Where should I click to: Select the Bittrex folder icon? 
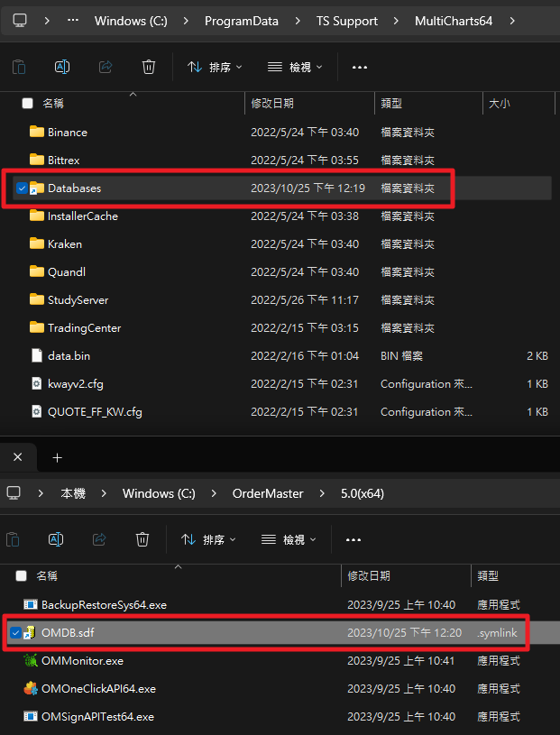pyautogui.click(x=37, y=160)
